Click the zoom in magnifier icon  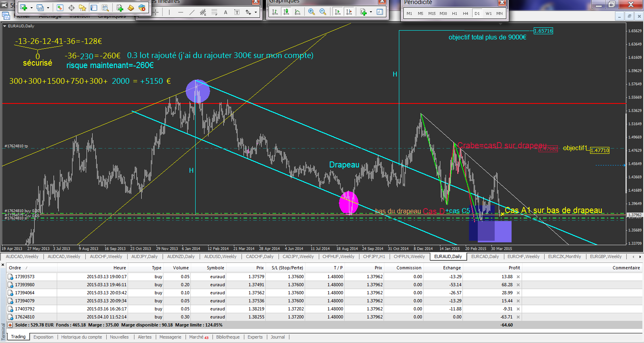click(x=311, y=12)
